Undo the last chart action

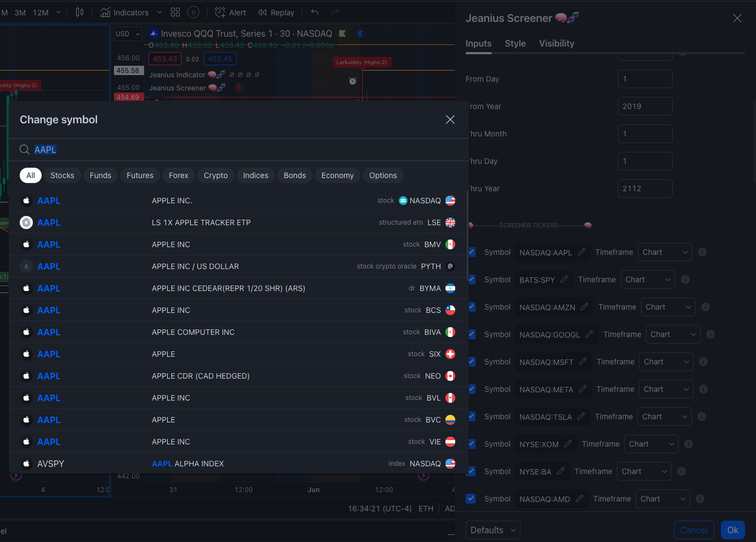click(x=314, y=12)
